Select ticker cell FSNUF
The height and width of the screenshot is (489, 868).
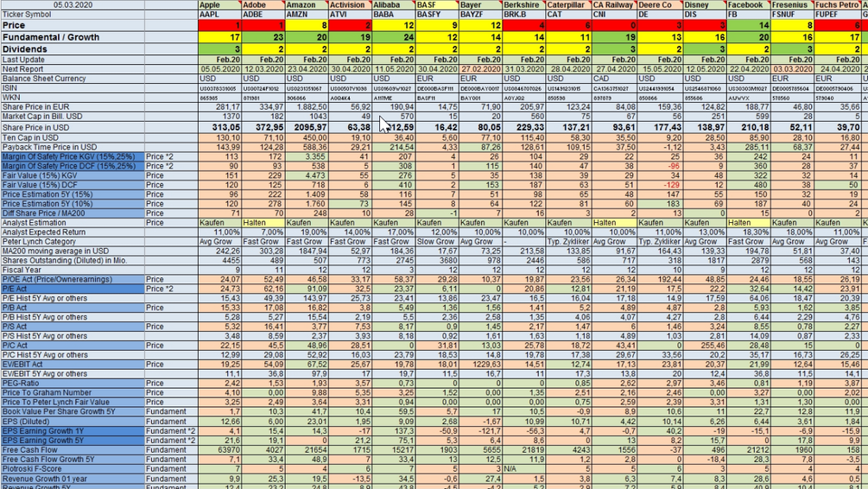coord(792,15)
